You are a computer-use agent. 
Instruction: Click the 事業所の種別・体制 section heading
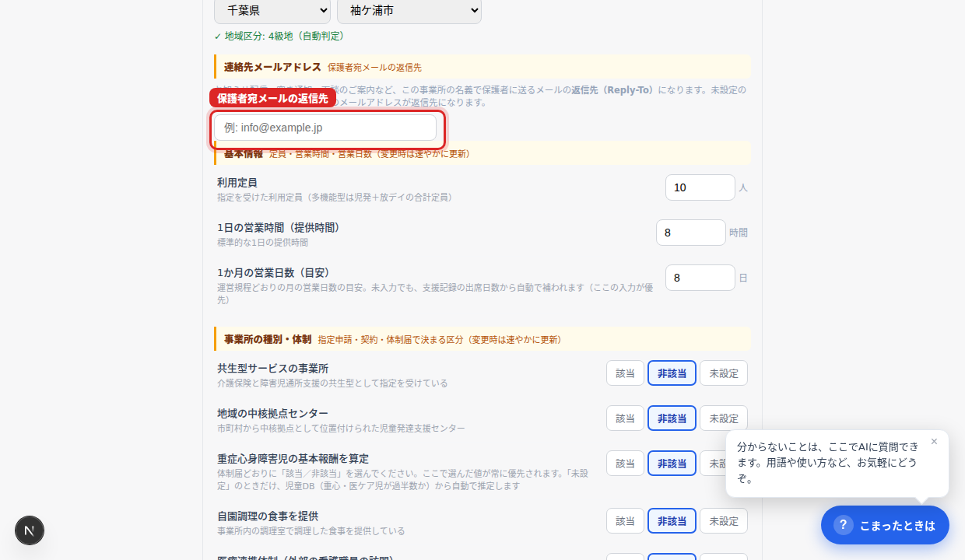(x=268, y=340)
